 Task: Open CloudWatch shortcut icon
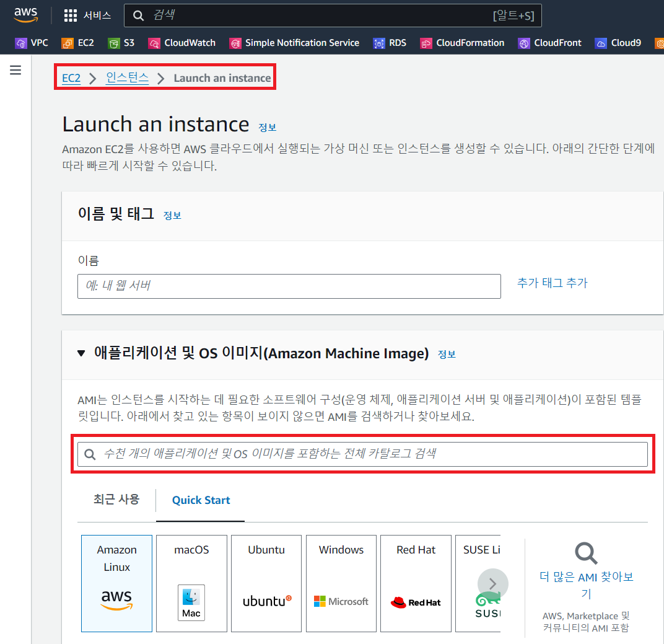point(154,43)
